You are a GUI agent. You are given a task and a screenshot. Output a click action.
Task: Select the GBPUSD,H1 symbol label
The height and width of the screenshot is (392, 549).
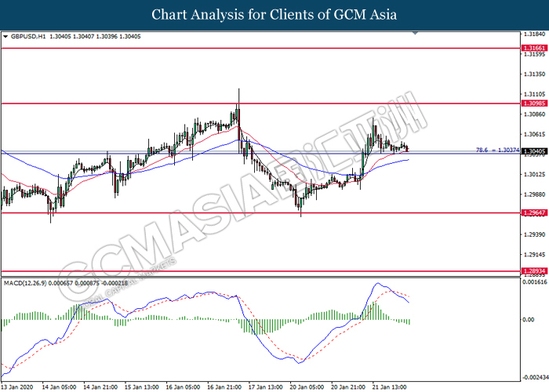[28, 36]
